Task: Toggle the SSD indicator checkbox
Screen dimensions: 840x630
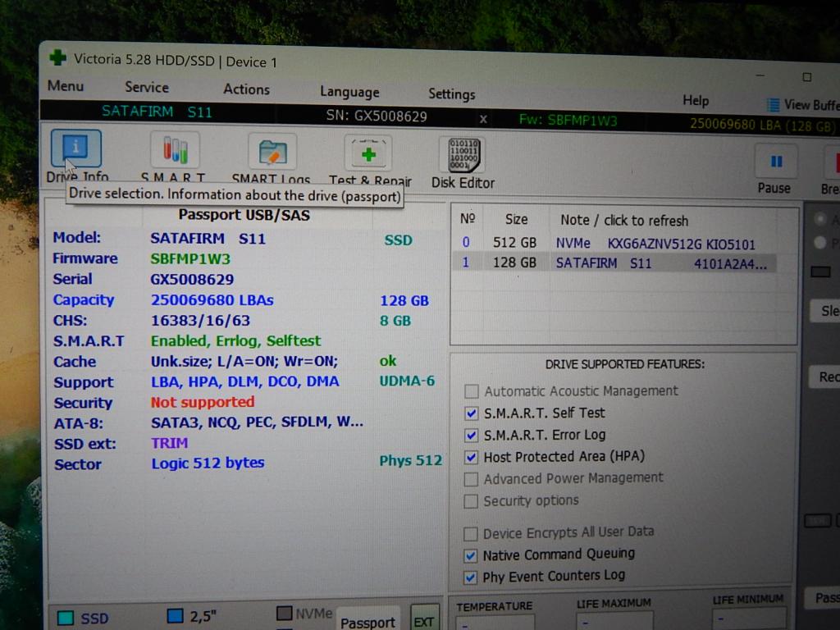Action: tap(66, 618)
